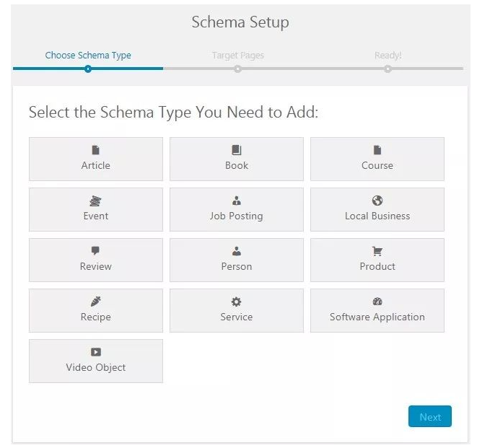The width and height of the screenshot is (477, 448).
Task: Select the Video Object play icon
Action: pos(95,352)
